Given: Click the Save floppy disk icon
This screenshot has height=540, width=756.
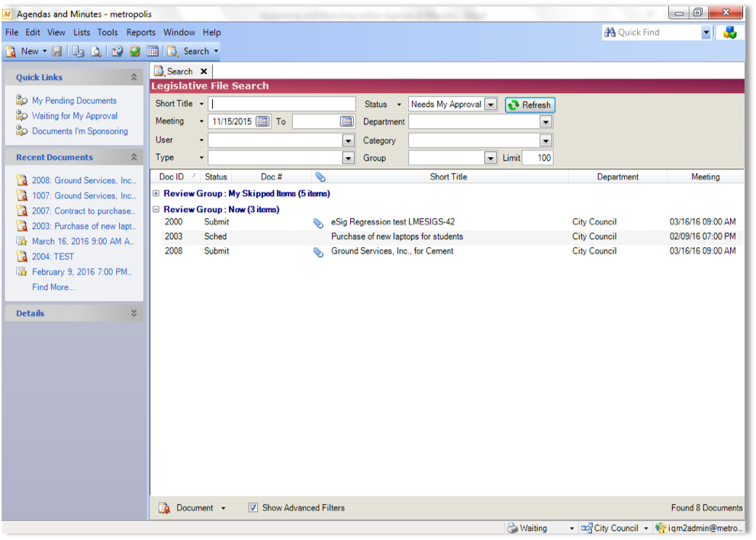Looking at the screenshot, I should (x=57, y=51).
